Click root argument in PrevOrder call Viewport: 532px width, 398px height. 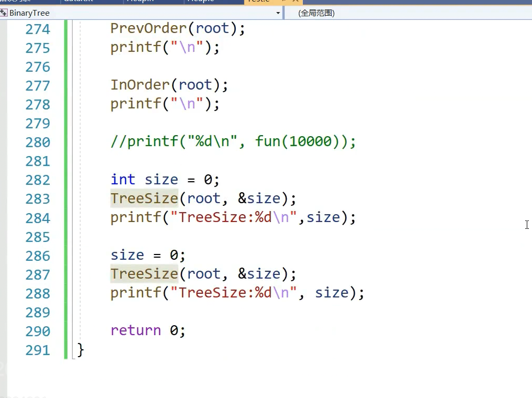tap(212, 28)
